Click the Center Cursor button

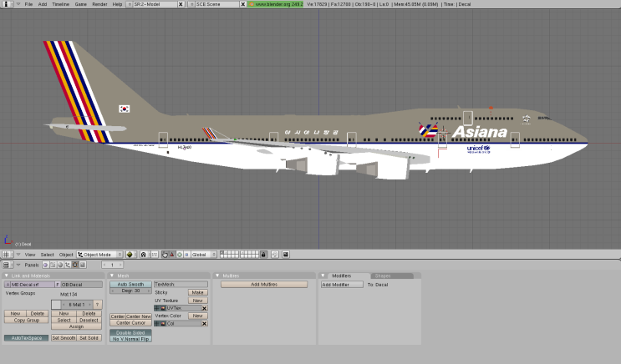click(x=130, y=323)
